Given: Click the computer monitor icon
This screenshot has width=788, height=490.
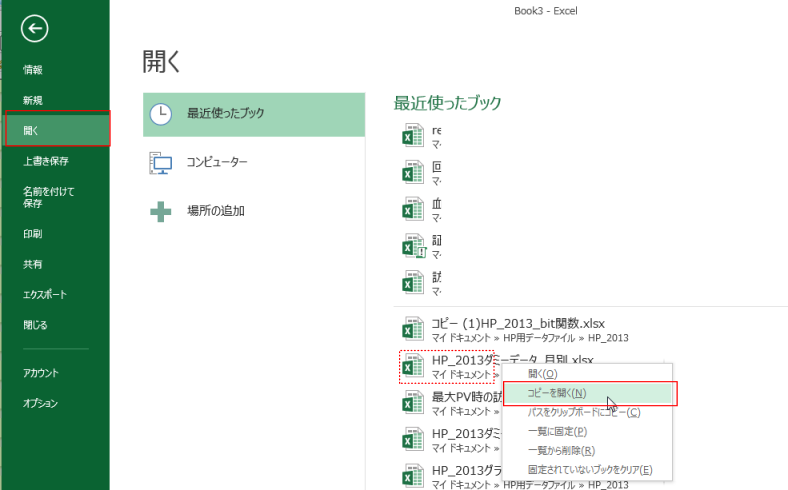Looking at the screenshot, I should (161, 163).
